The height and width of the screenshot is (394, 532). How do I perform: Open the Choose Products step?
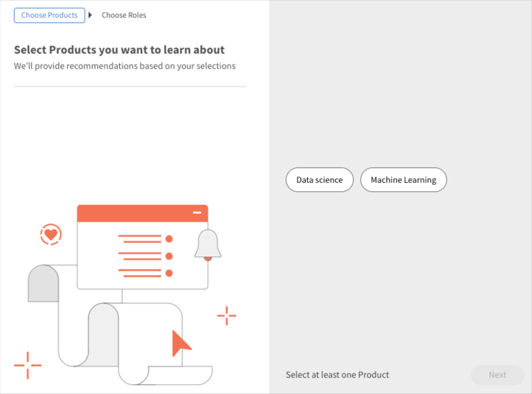click(50, 16)
